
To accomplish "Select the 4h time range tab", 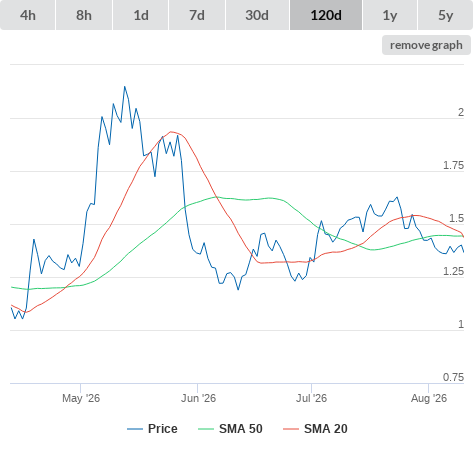I will point(28,15).
